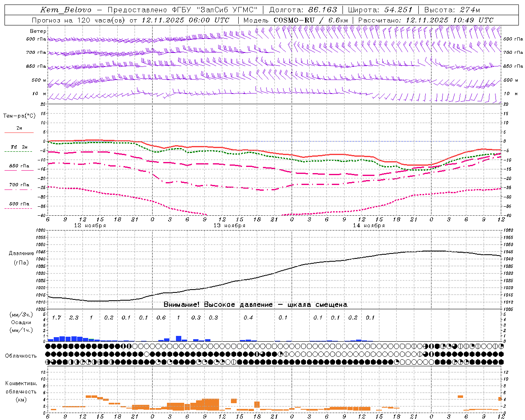Image resolution: width=525 pixels, height=420 pixels.
Task: Click the (гПа) unit label under Давление
Action: click(x=21, y=263)
